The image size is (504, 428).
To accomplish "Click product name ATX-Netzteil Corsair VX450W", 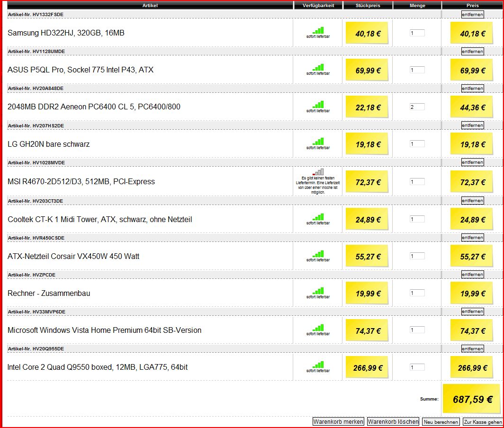I will pos(73,257).
